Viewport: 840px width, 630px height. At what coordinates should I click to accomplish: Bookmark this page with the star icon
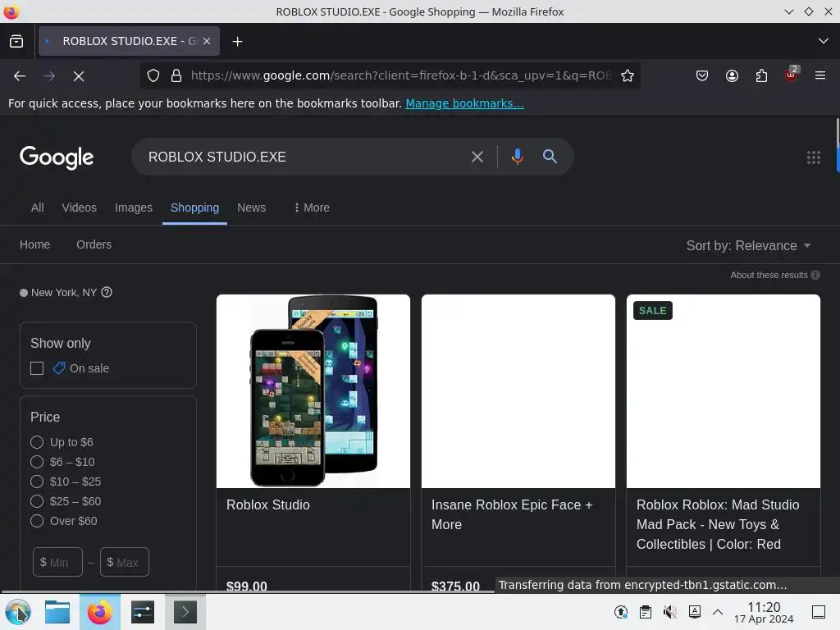pyautogui.click(x=628, y=75)
